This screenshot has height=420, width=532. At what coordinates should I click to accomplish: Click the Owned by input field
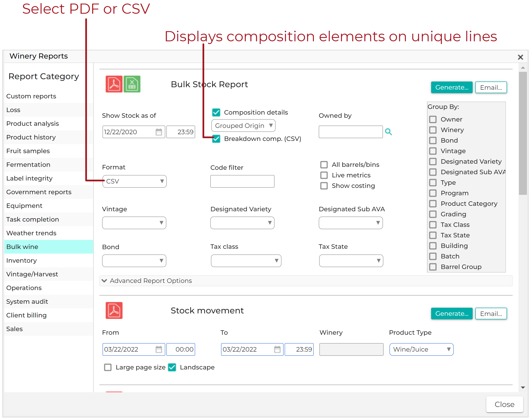351,132
